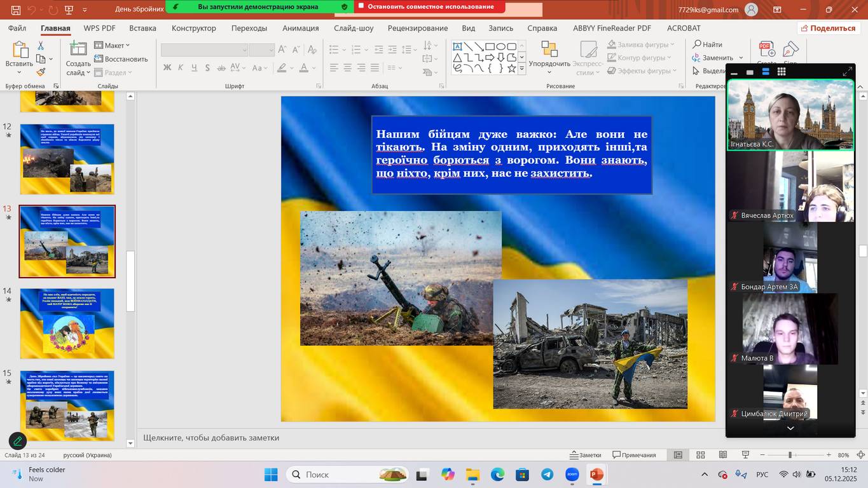
Task: Toggle the Заметки notes pane
Action: (585, 455)
